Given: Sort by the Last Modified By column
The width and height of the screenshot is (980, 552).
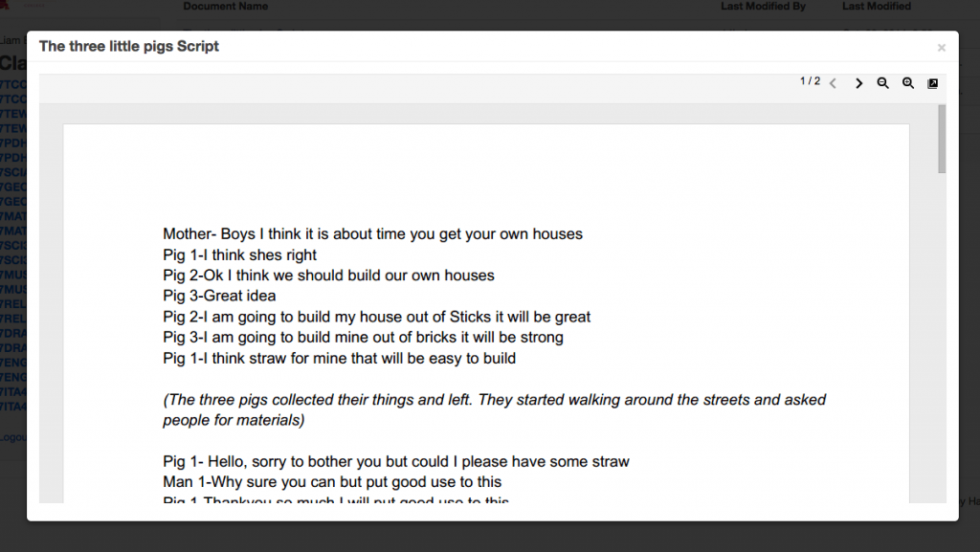Looking at the screenshot, I should pos(763,7).
